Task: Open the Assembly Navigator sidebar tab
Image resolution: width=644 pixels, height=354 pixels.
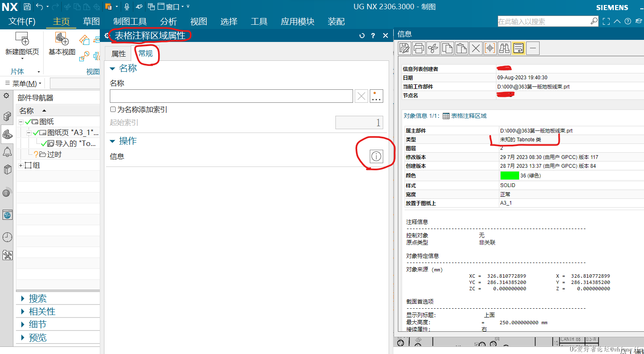Action: [7, 116]
